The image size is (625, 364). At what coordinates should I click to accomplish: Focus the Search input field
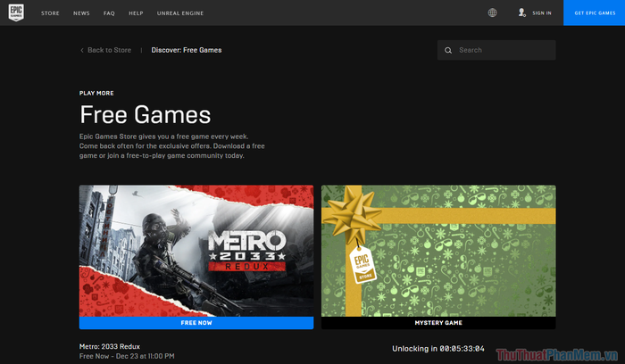click(496, 50)
